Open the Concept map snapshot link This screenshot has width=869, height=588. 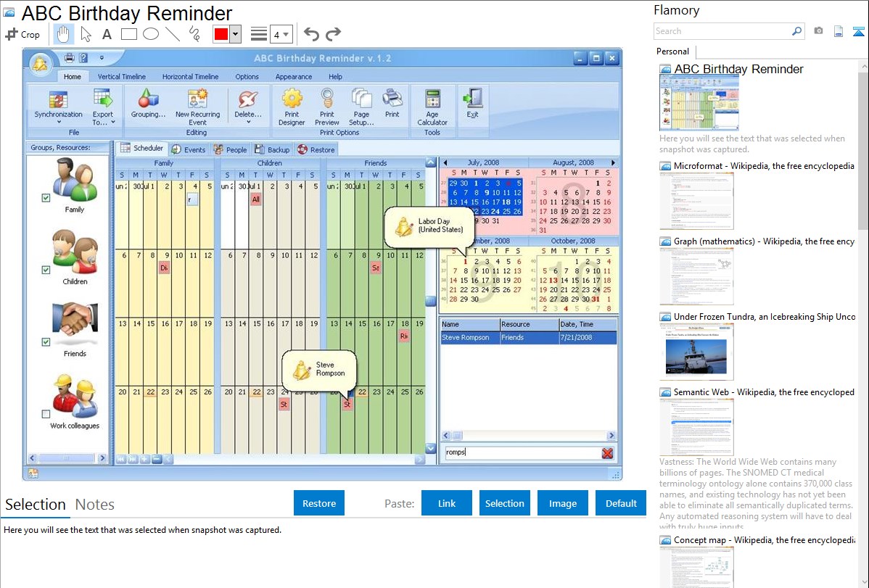tap(764, 539)
